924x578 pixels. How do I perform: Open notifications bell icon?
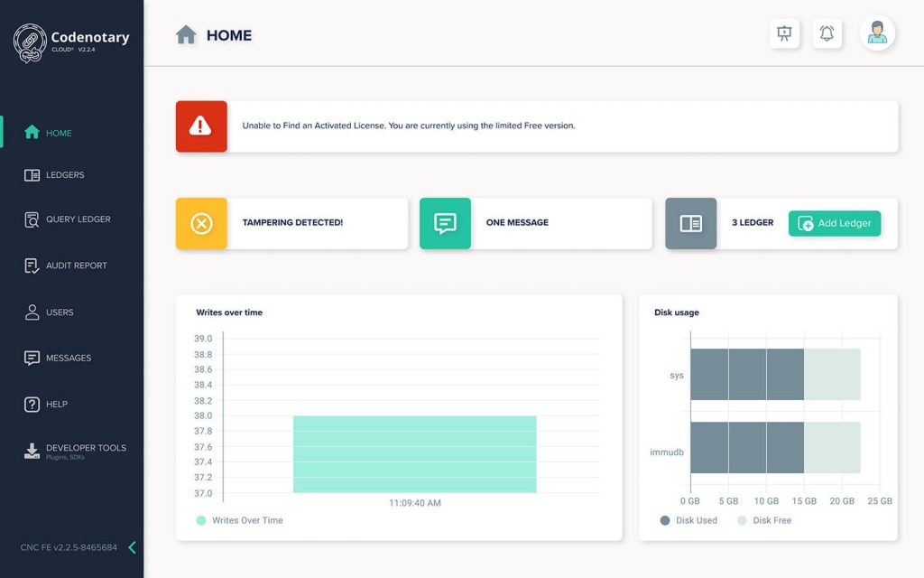click(x=827, y=33)
